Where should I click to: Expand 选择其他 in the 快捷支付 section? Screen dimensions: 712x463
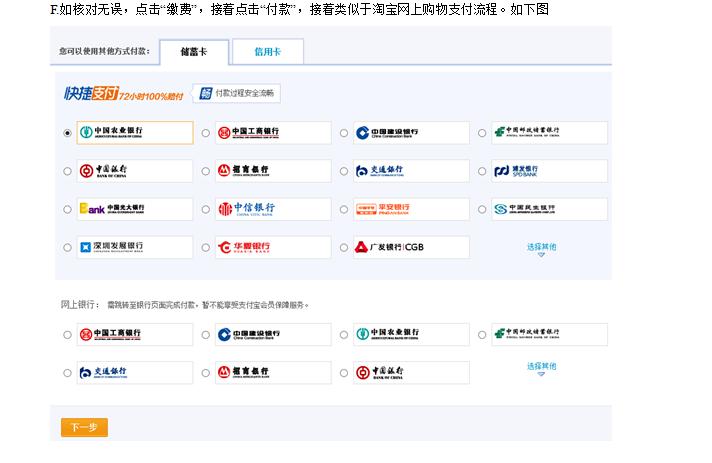click(541, 249)
